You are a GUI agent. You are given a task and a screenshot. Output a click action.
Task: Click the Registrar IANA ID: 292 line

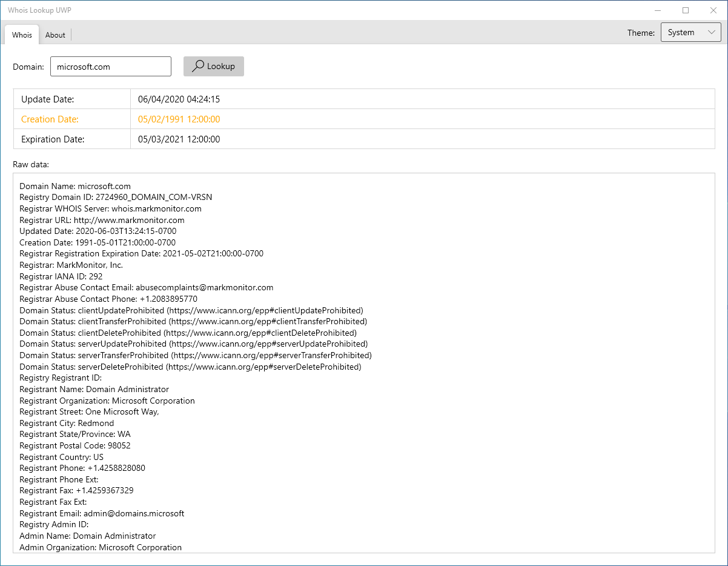pos(61,276)
